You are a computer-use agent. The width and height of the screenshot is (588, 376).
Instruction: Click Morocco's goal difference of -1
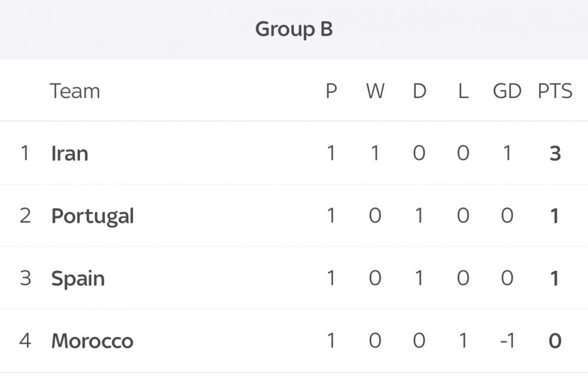(x=506, y=341)
